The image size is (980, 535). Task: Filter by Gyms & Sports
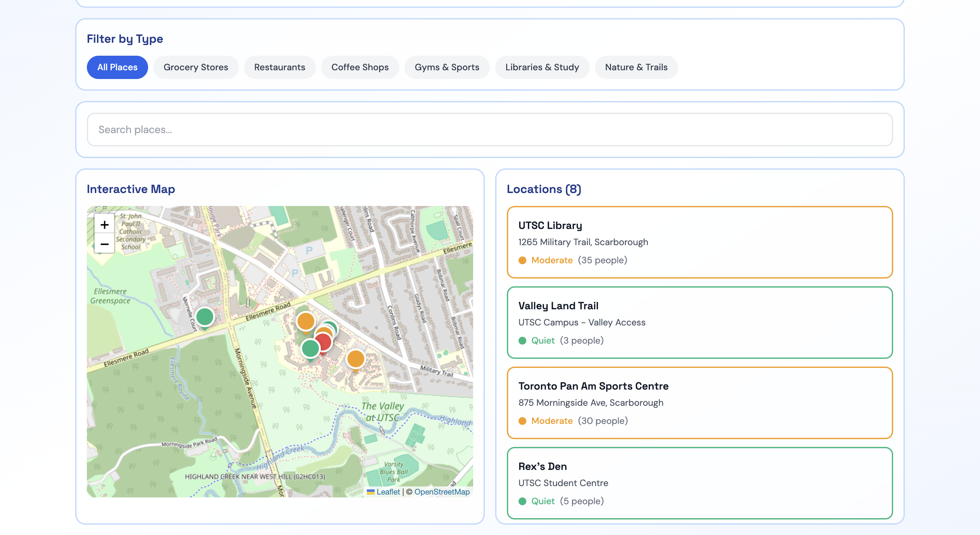[x=447, y=67]
